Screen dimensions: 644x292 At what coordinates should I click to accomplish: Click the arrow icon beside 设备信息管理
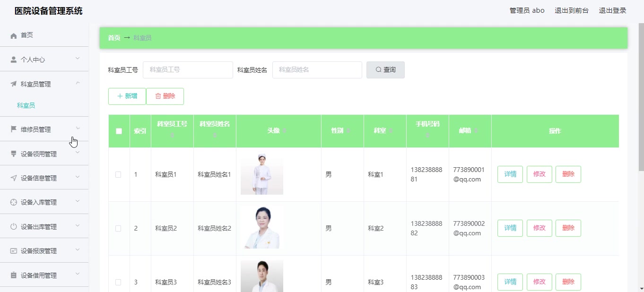[x=14, y=178]
